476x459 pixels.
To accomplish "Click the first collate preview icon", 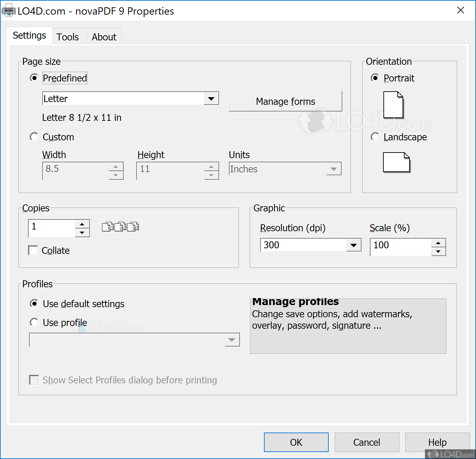I will click(107, 227).
